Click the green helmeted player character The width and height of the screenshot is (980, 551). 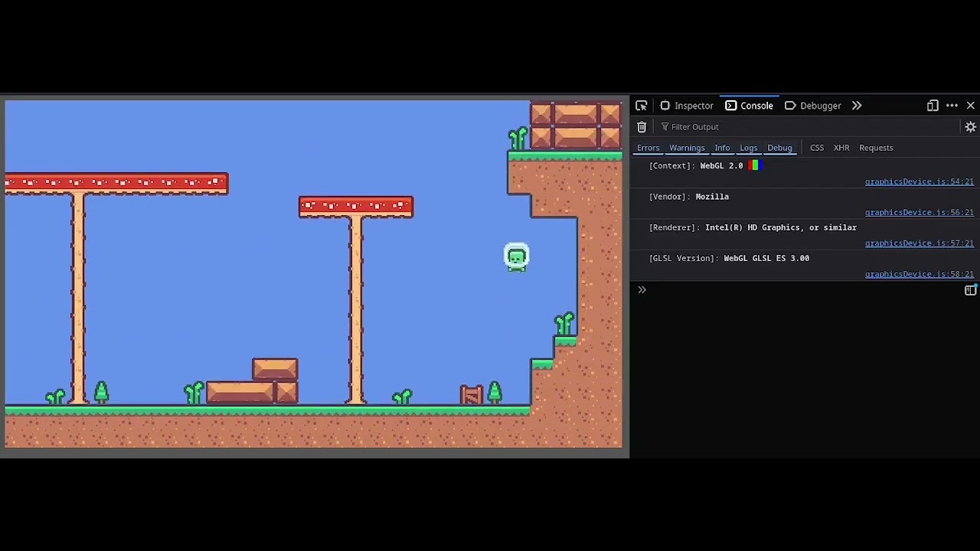click(517, 257)
